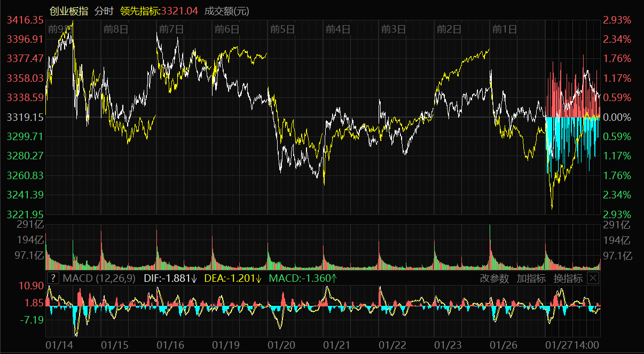The image size is (644, 354).
Task: Select the 01/20 date on time axis
Action: [281, 345]
